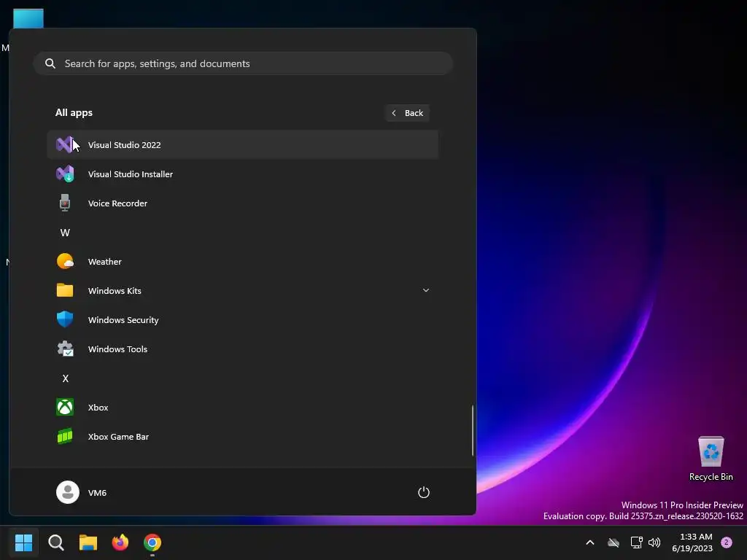
Task: Open the power options button
Action: point(424,492)
